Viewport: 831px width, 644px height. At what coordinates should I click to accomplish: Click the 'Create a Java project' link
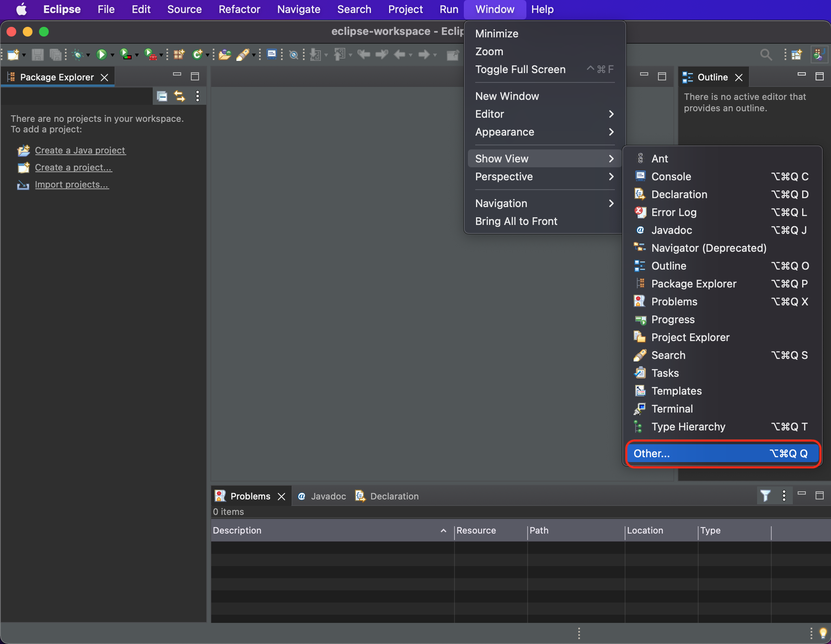(80, 150)
